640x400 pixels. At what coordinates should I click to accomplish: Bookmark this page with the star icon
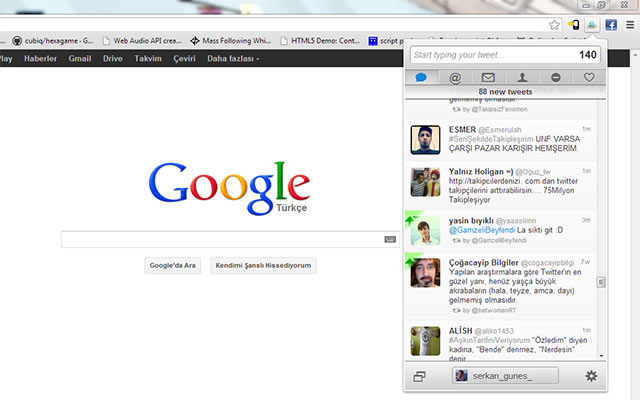click(554, 25)
